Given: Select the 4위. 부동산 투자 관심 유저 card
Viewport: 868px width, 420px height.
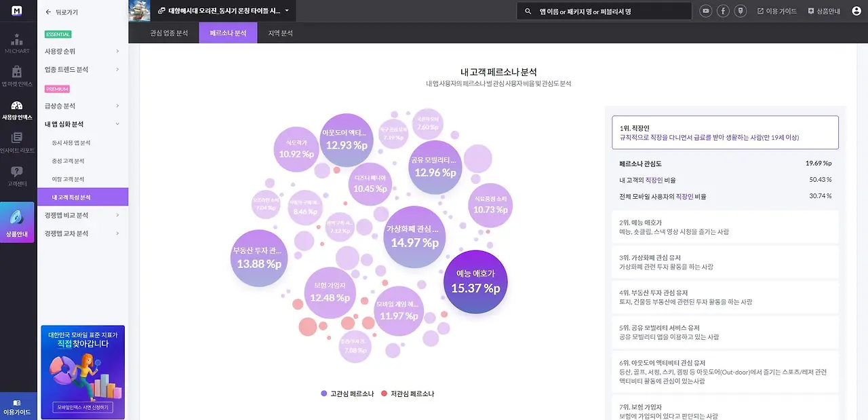Looking at the screenshot, I should 725,297.
